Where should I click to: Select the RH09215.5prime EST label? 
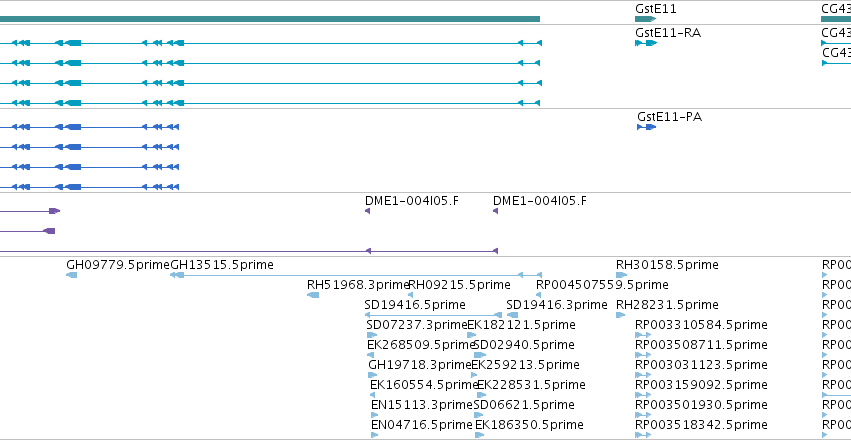point(459,285)
